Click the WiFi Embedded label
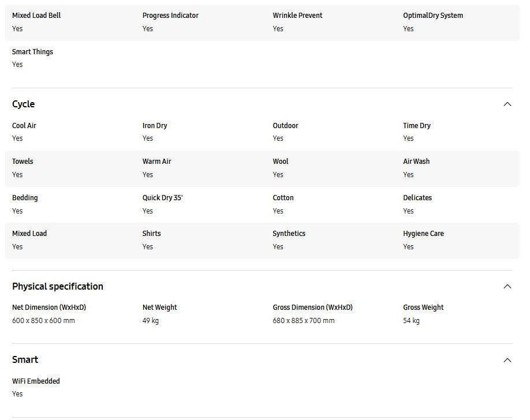 [36, 381]
